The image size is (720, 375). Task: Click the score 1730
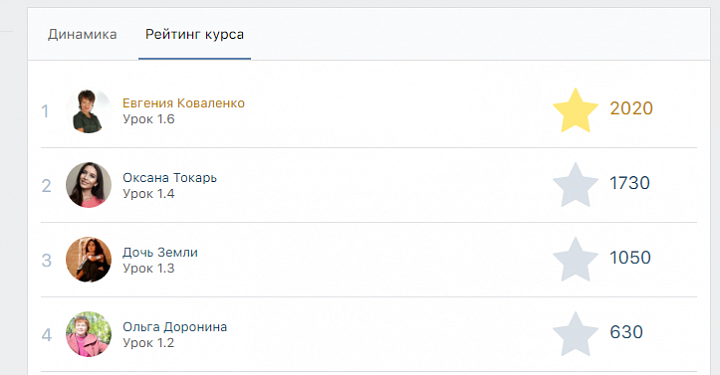[x=630, y=183]
